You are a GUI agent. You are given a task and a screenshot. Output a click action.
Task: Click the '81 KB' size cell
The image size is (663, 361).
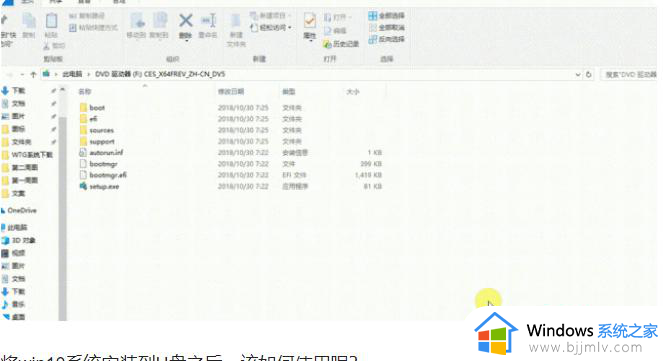tap(373, 186)
